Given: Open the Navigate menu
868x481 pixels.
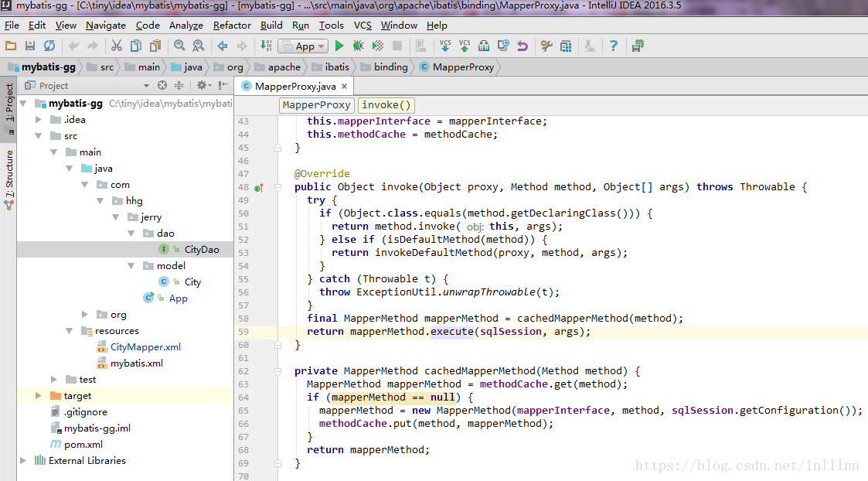Looking at the screenshot, I should [x=106, y=25].
